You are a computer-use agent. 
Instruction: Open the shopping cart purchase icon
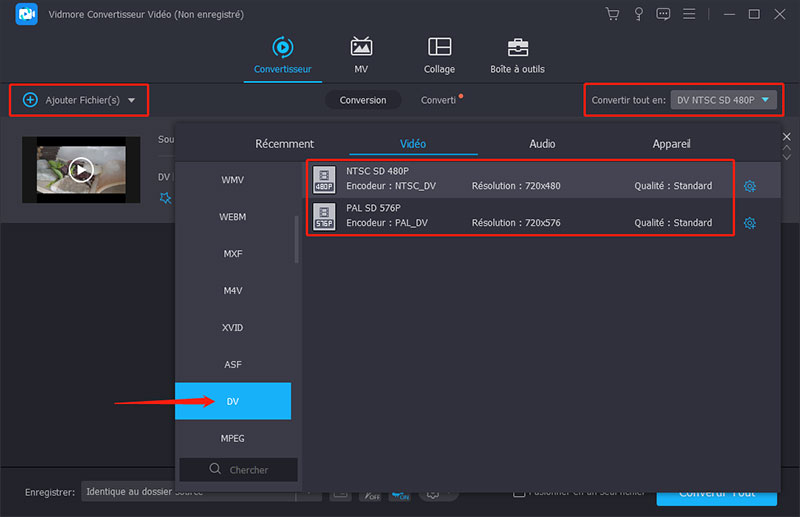(612, 15)
